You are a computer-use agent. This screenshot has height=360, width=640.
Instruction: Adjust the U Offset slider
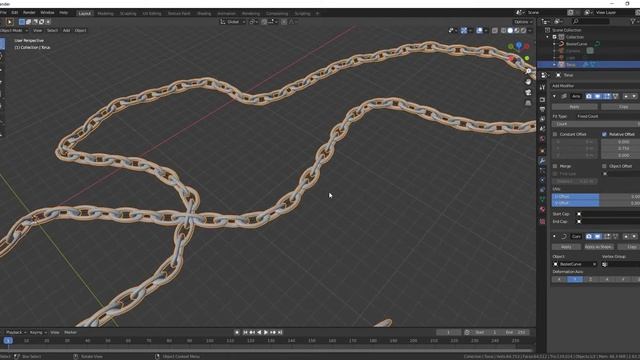point(596,197)
